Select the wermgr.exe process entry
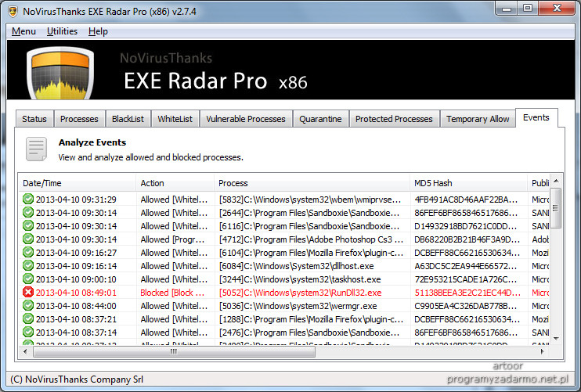 click(298, 306)
